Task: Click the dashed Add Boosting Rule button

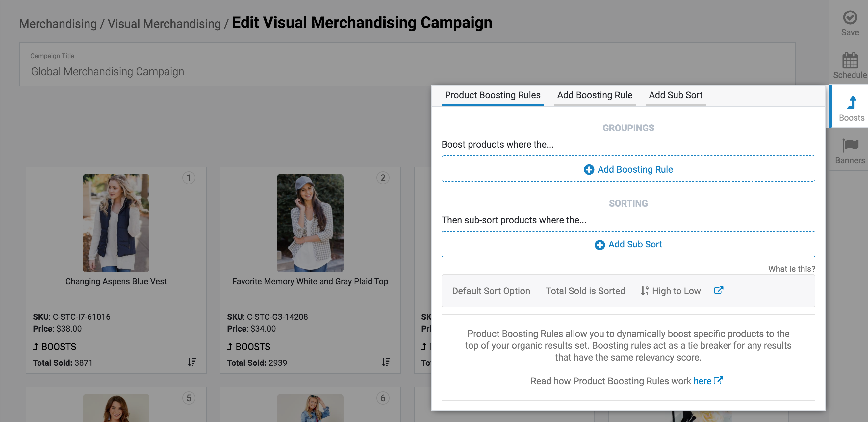Action: coord(628,169)
